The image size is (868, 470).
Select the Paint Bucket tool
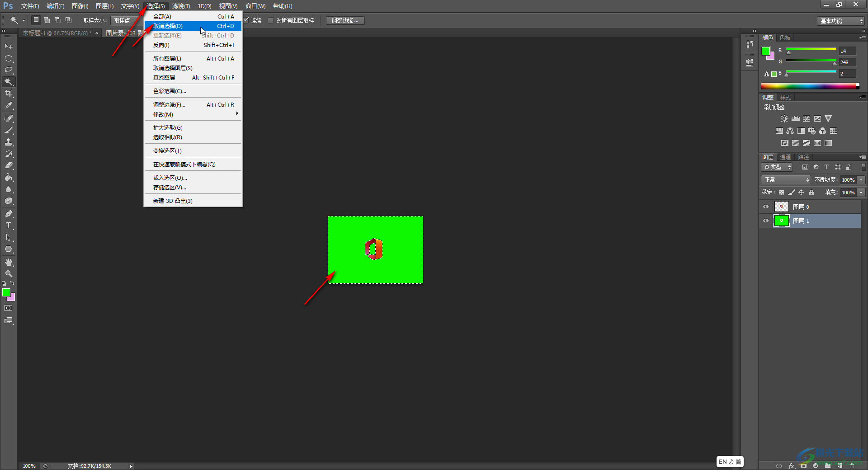pyautogui.click(x=9, y=177)
